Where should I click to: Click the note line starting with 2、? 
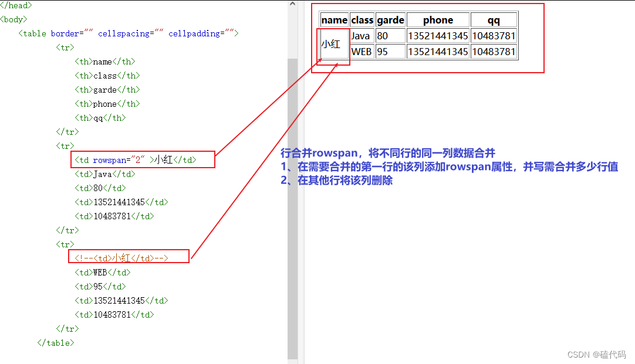(x=336, y=181)
